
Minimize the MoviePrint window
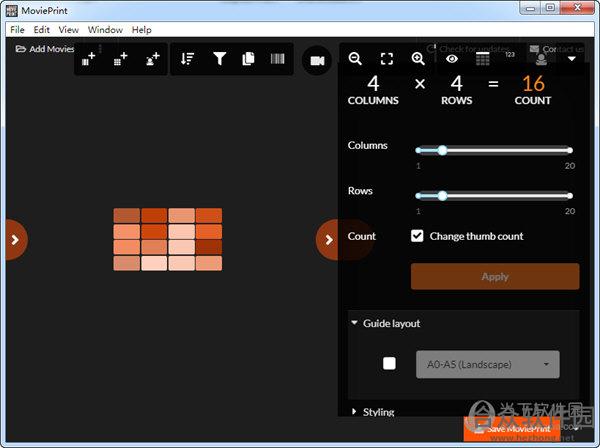coord(530,8)
